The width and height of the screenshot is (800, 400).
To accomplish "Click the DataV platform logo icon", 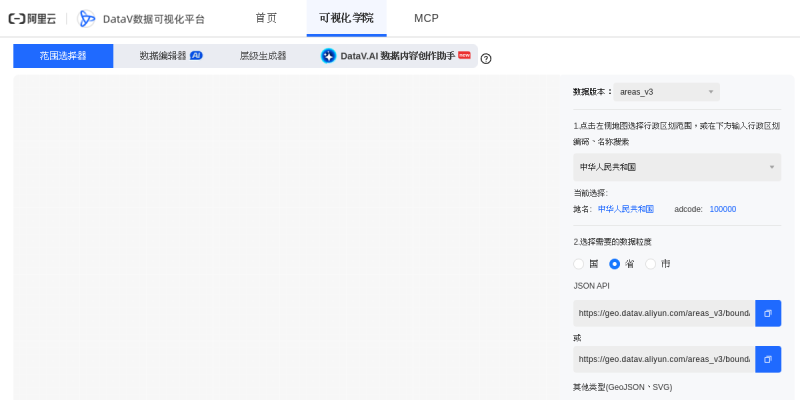I will point(86,19).
